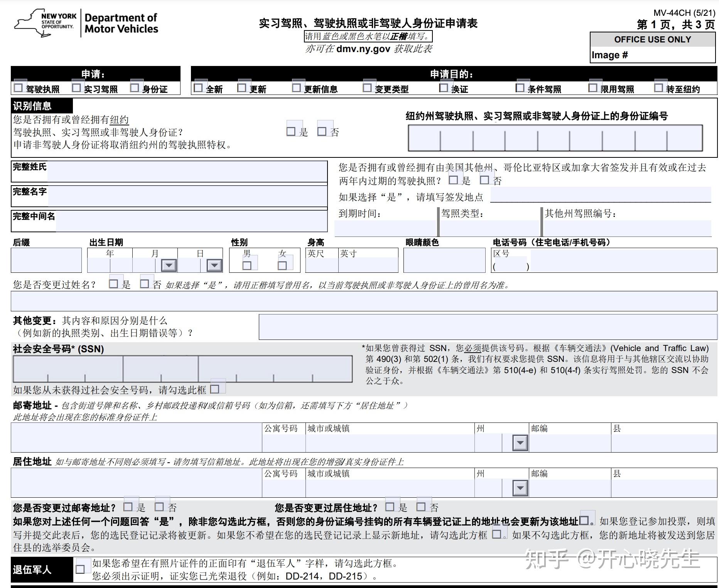The image size is (719, 588).
Task: Select the 女 gender checkbox
Action: 282,265
